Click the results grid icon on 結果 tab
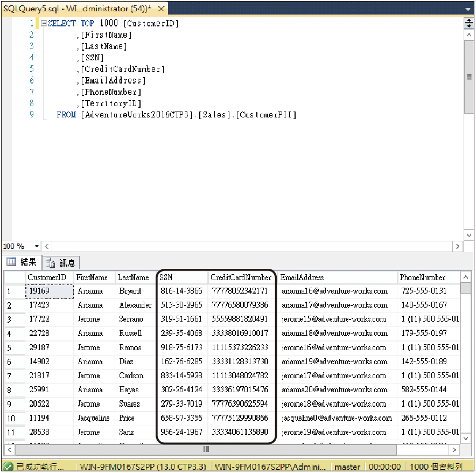This screenshot has height=473, width=476. pyautogui.click(x=11, y=262)
